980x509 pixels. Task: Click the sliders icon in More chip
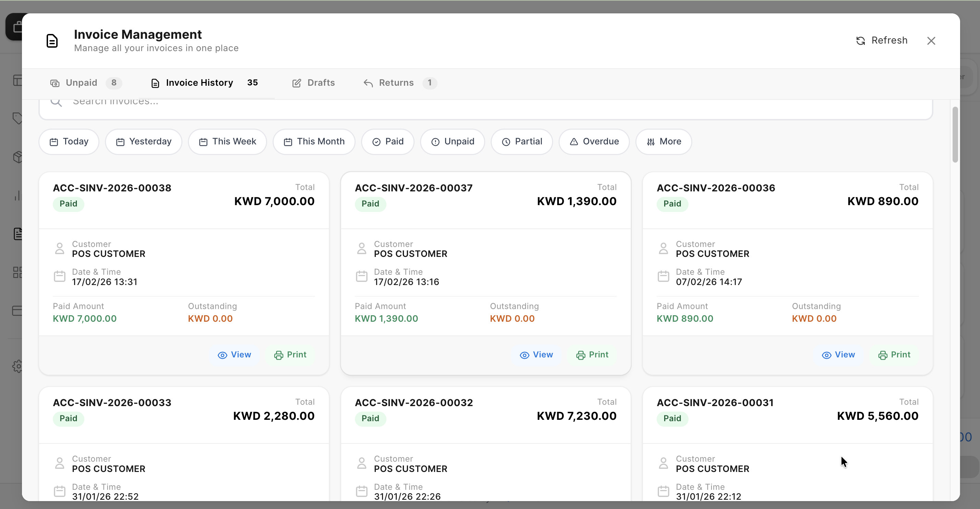coord(651,142)
